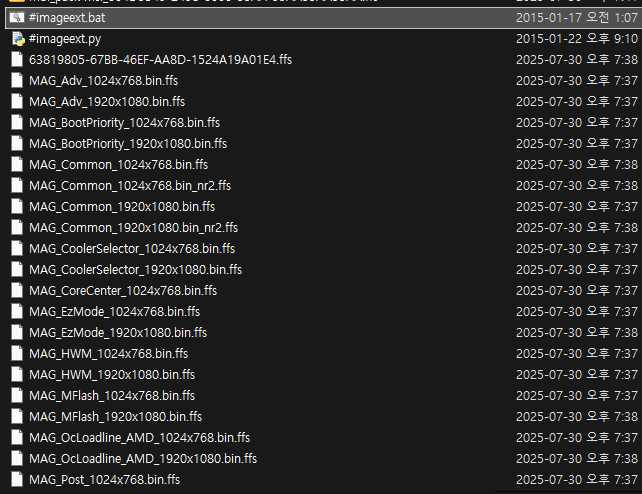The width and height of the screenshot is (642, 494).
Task: Click the modified date of MAG_HWM_1920x1080.bin.ffs
Action: pos(577,375)
